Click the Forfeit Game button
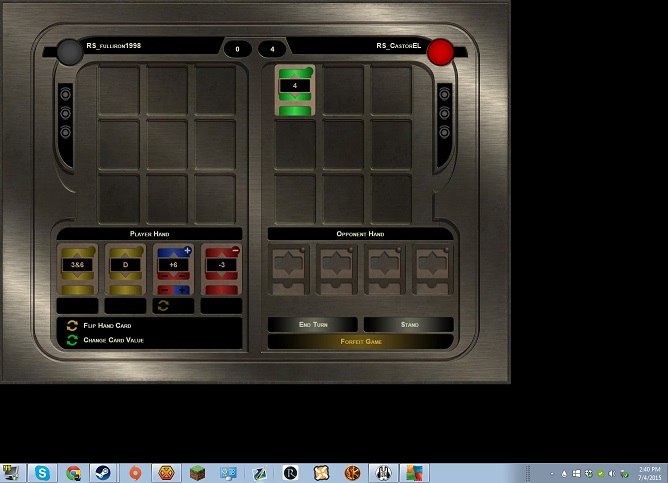Image resolution: width=668 pixels, height=483 pixels. click(x=360, y=341)
